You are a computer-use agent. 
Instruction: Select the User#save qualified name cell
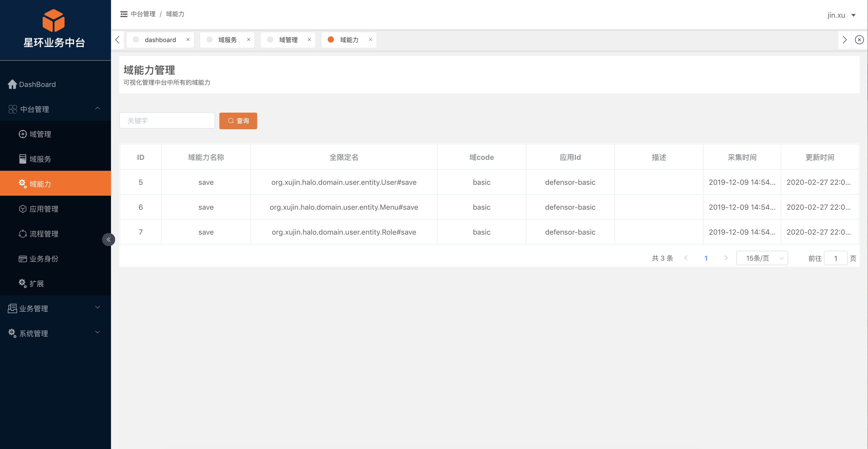pos(344,182)
